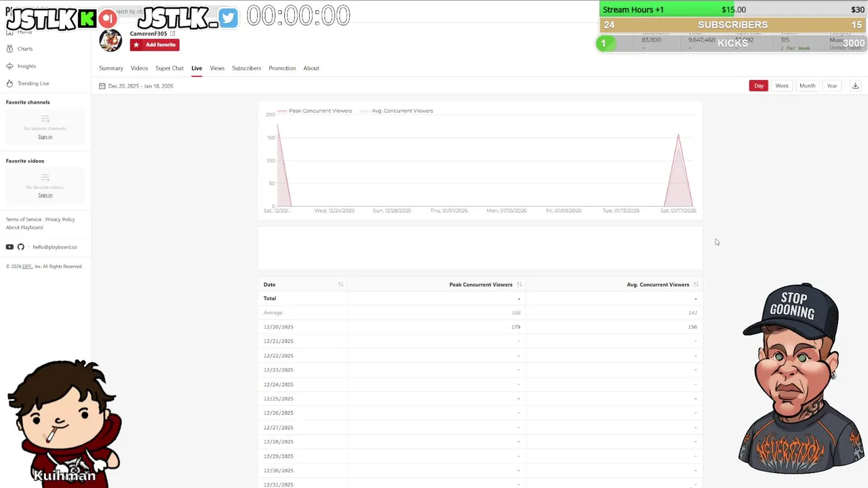Click the 12/20/2025 date row
Screen dimensions: 868x488
(x=480, y=327)
